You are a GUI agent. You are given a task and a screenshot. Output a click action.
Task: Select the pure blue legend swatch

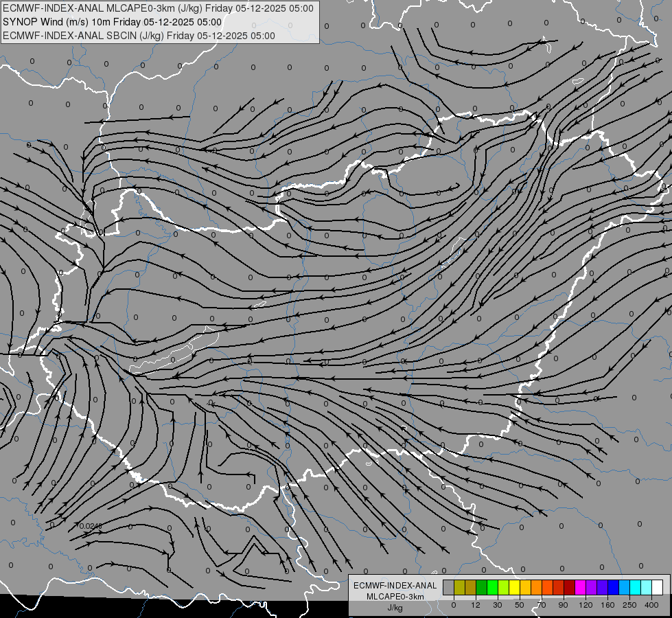pyautogui.click(x=613, y=587)
